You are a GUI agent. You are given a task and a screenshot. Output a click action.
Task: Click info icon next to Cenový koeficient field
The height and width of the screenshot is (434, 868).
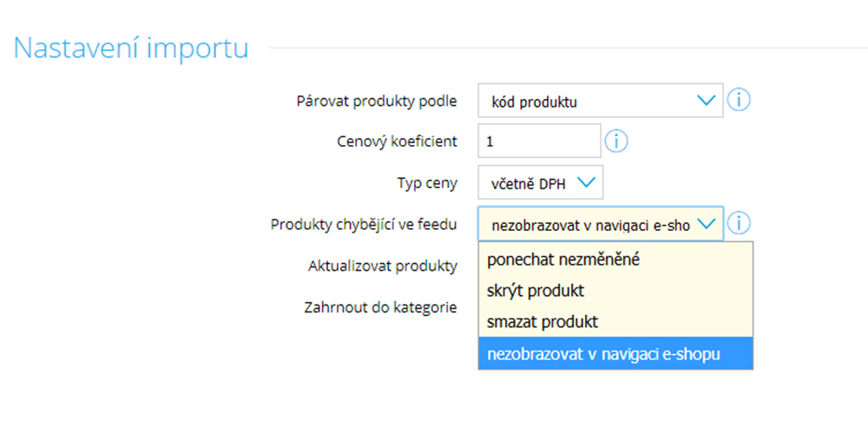click(616, 141)
